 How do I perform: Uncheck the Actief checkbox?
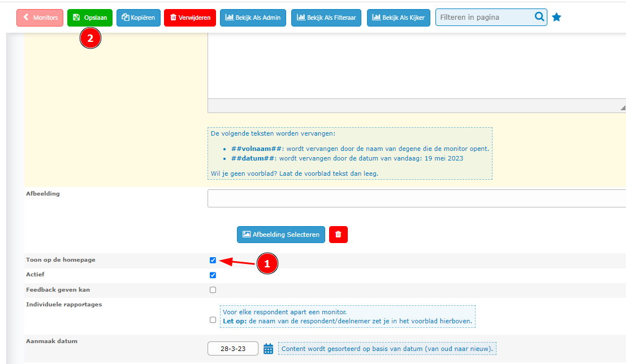point(213,275)
